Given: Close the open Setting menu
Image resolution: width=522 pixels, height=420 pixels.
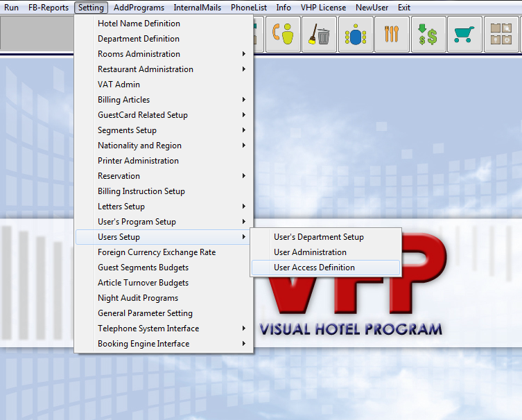Looking at the screenshot, I should coord(91,8).
